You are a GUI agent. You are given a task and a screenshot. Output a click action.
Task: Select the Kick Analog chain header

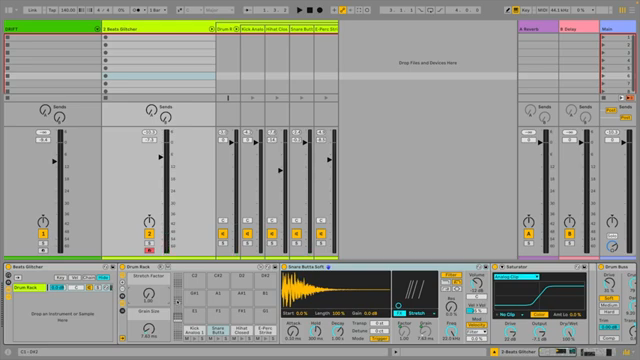point(252,29)
